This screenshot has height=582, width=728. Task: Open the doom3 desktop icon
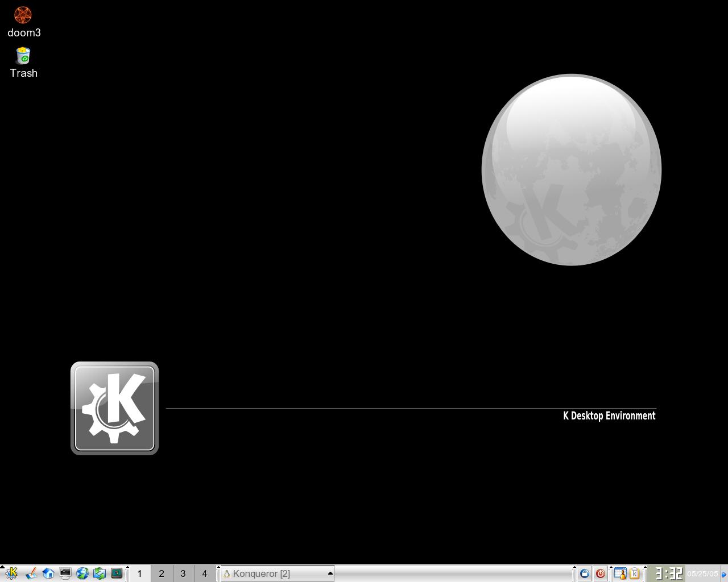pos(23,23)
